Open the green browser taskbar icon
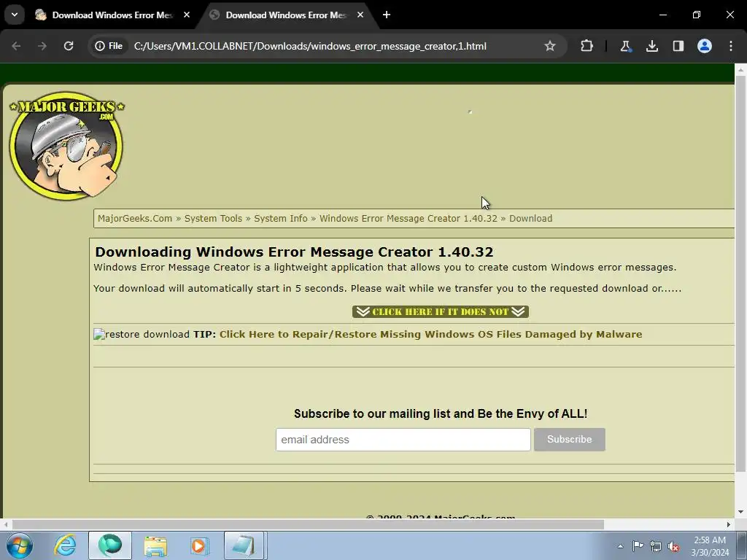This screenshot has height=560, width=747. [x=110, y=545]
